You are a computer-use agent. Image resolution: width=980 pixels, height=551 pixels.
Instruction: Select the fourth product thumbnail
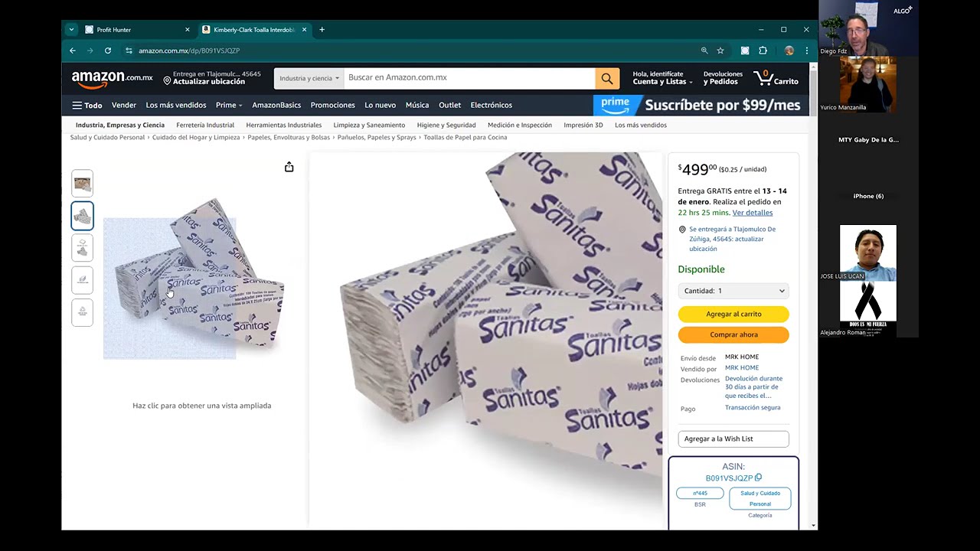82,280
